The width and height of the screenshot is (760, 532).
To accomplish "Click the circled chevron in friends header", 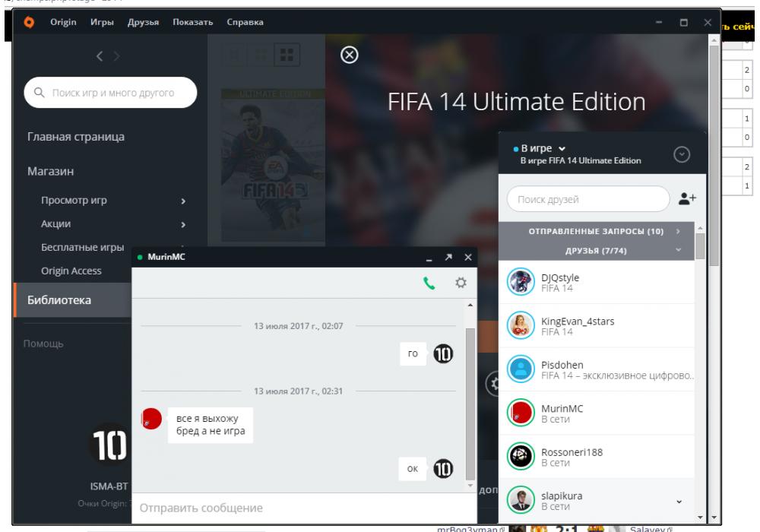I will point(682,154).
